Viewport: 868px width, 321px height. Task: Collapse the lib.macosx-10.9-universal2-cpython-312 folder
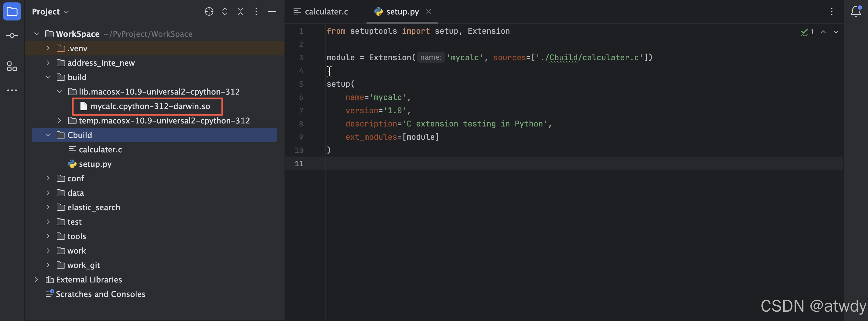pyautogui.click(x=60, y=92)
